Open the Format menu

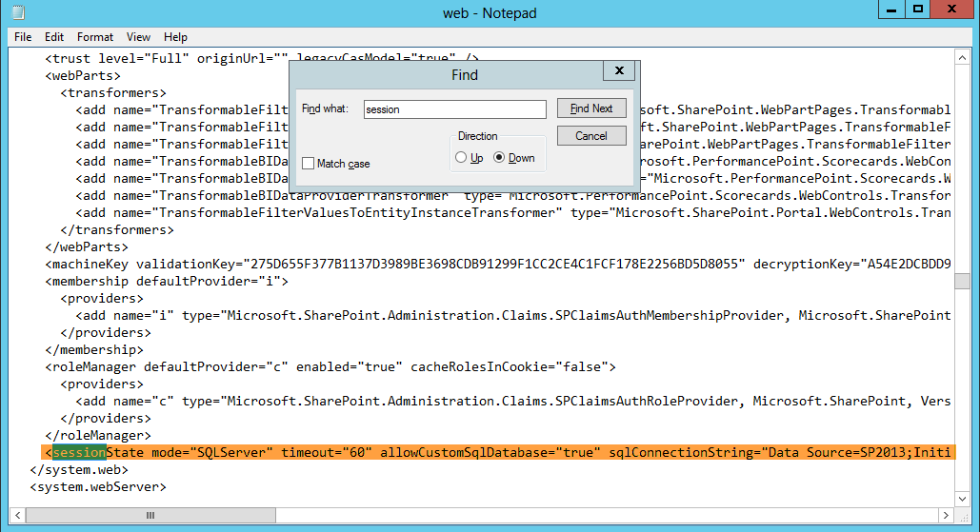95,37
